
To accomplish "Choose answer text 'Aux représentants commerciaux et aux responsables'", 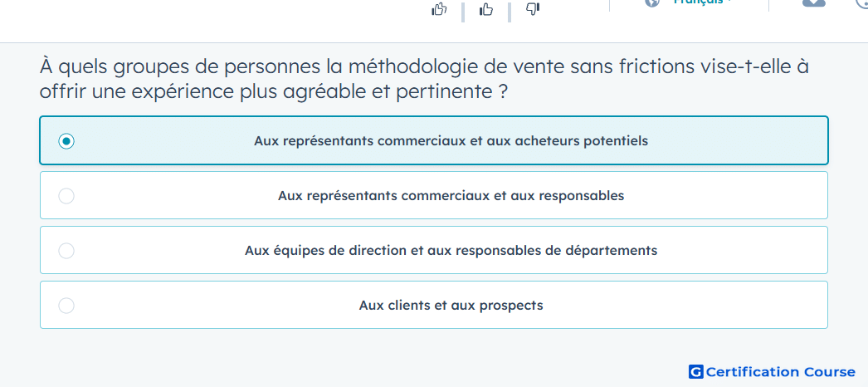I will coord(451,195).
